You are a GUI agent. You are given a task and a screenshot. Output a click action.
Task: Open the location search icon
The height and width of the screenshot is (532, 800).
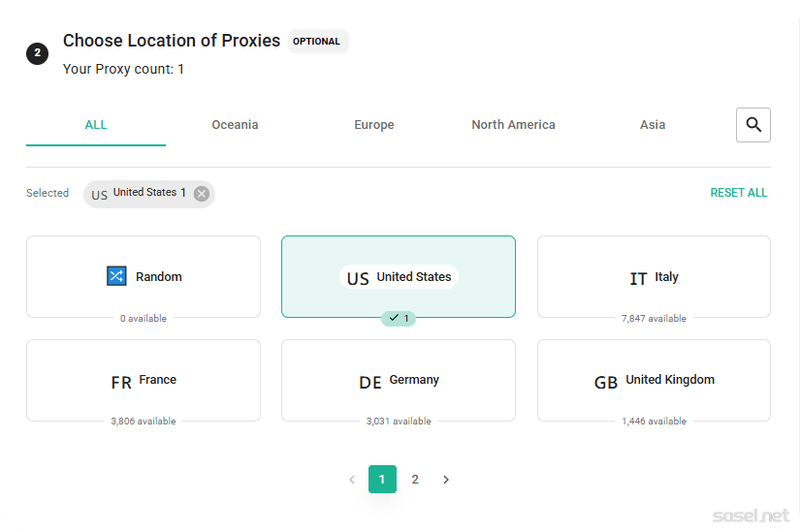(752, 125)
